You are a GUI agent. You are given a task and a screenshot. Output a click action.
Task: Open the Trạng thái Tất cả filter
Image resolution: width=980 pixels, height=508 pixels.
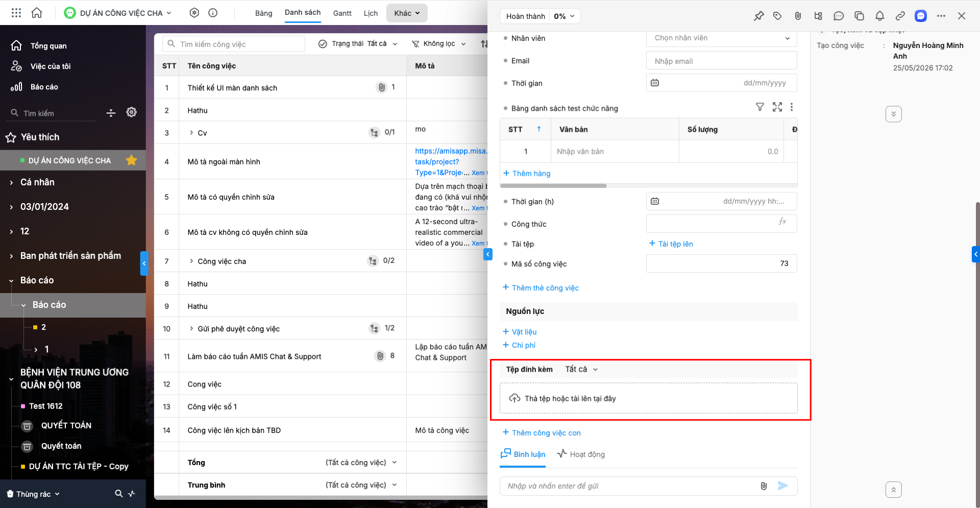point(358,44)
